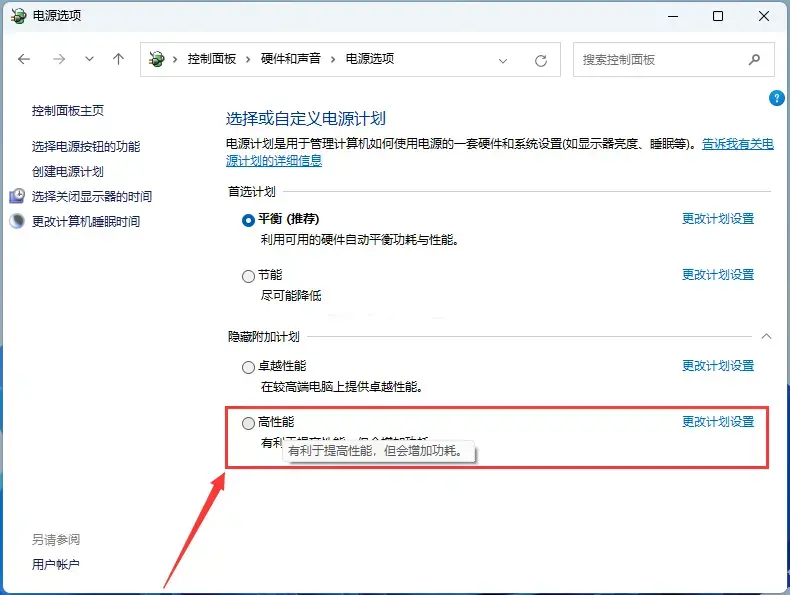Click the 首选计划 section label
Image resolution: width=790 pixels, height=595 pixels.
[252, 192]
